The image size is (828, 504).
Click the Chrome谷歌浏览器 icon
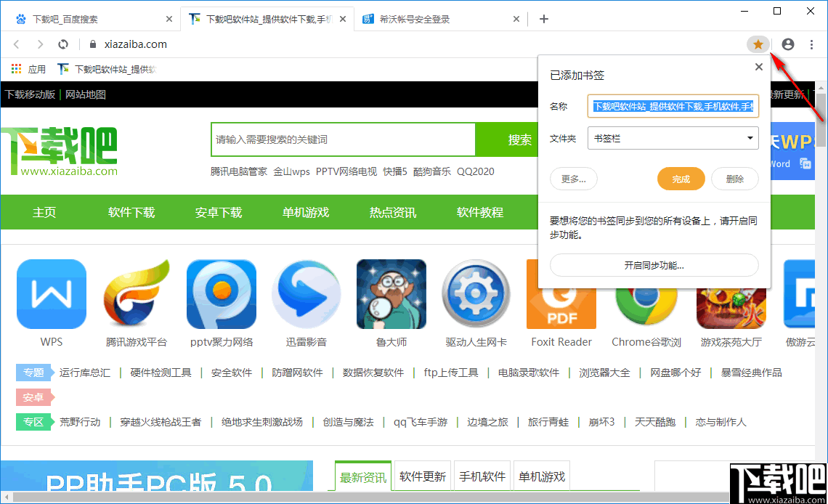646,309
